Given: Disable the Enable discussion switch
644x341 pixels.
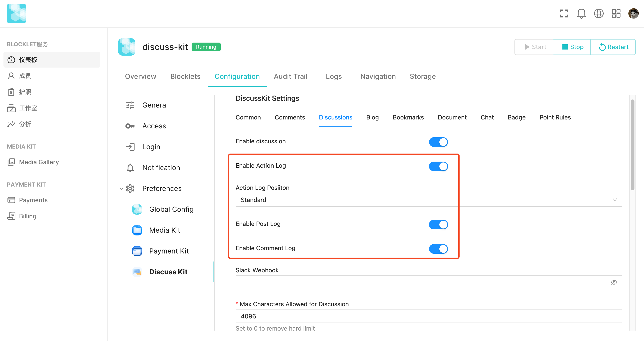Looking at the screenshot, I should coord(438,142).
